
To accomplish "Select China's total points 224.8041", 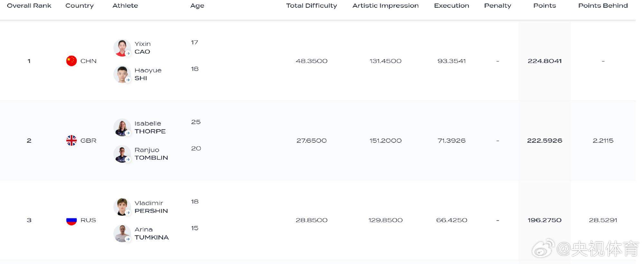I will (545, 61).
